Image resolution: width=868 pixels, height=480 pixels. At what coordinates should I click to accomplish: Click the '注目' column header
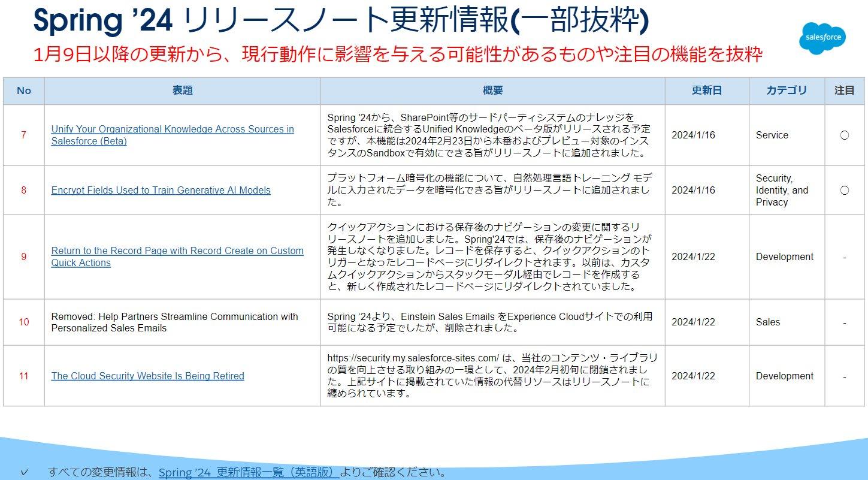(x=845, y=91)
